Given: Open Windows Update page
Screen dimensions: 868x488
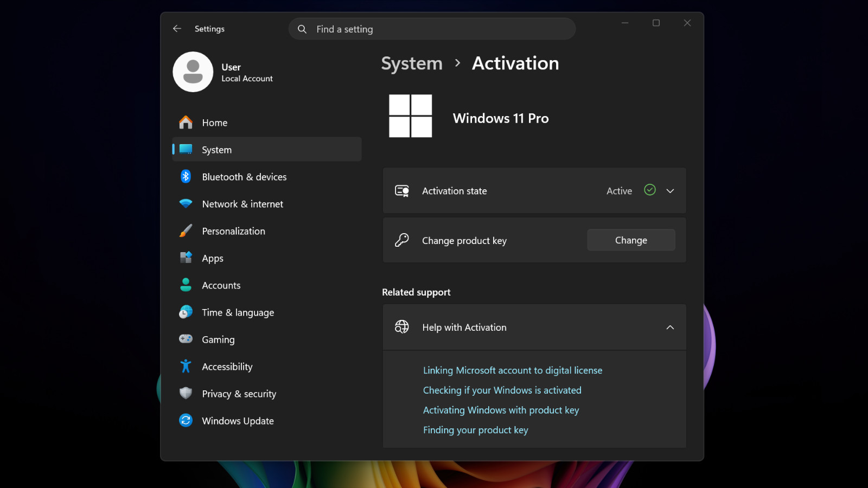Looking at the screenshot, I should pos(267,421).
